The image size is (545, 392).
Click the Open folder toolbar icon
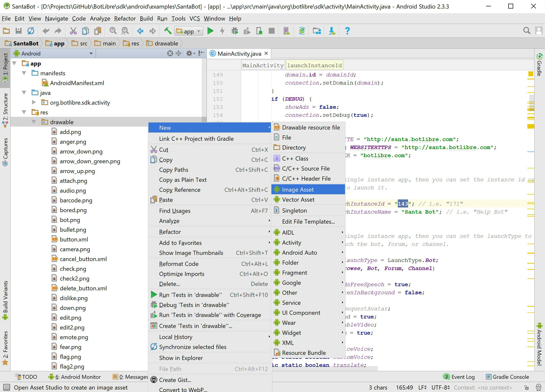pos(6,31)
